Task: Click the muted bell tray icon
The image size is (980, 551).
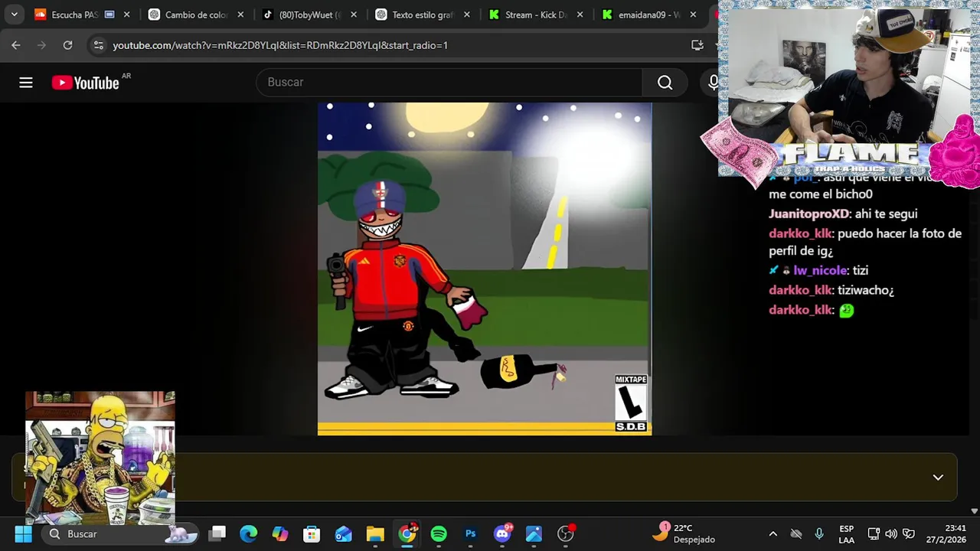Action: 796,533
